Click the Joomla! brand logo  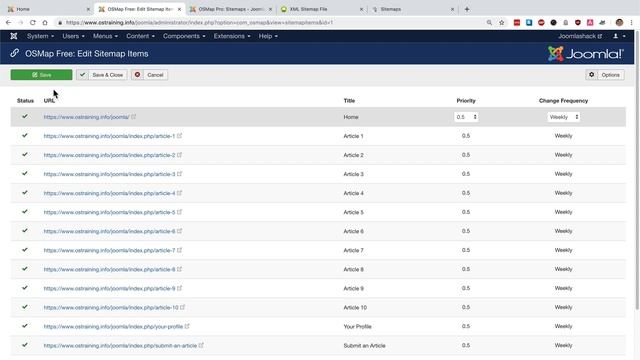[586, 54]
